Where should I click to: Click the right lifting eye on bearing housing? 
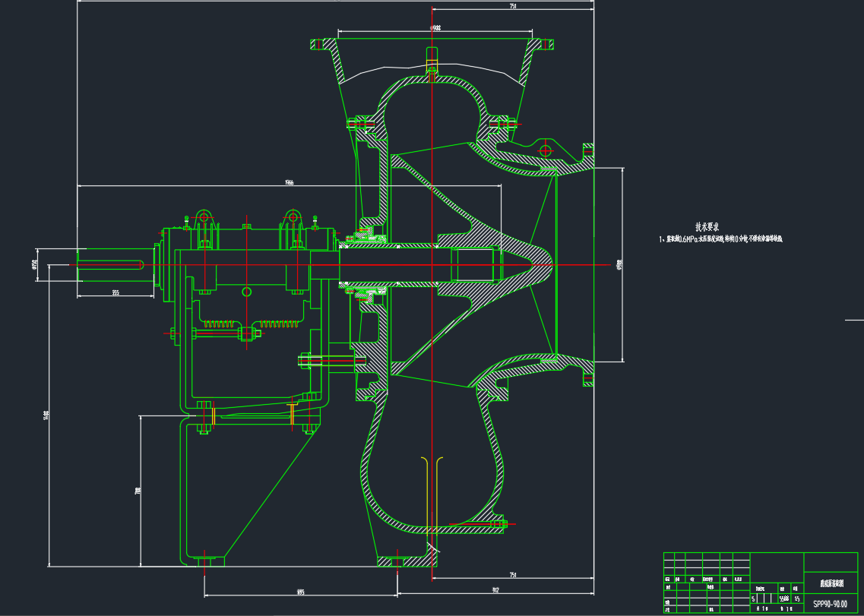(x=293, y=217)
